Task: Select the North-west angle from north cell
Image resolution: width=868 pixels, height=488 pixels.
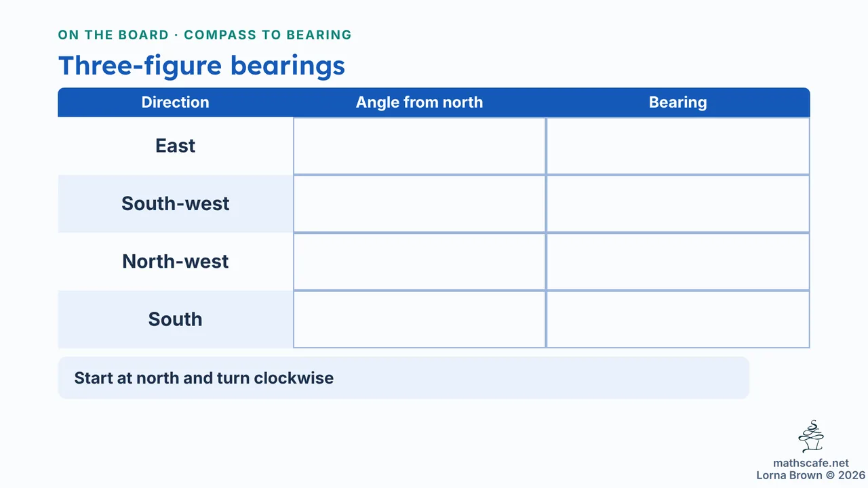Action: click(420, 262)
